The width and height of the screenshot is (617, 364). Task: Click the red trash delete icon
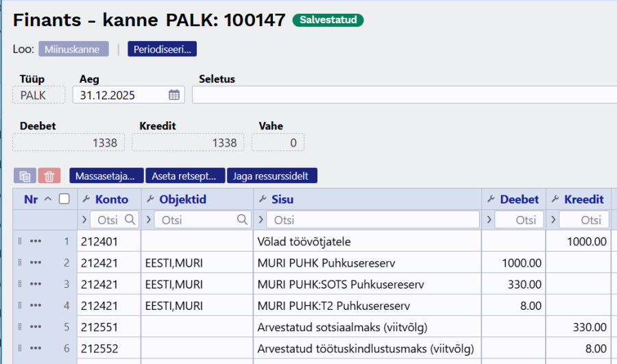[x=49, y=176]
